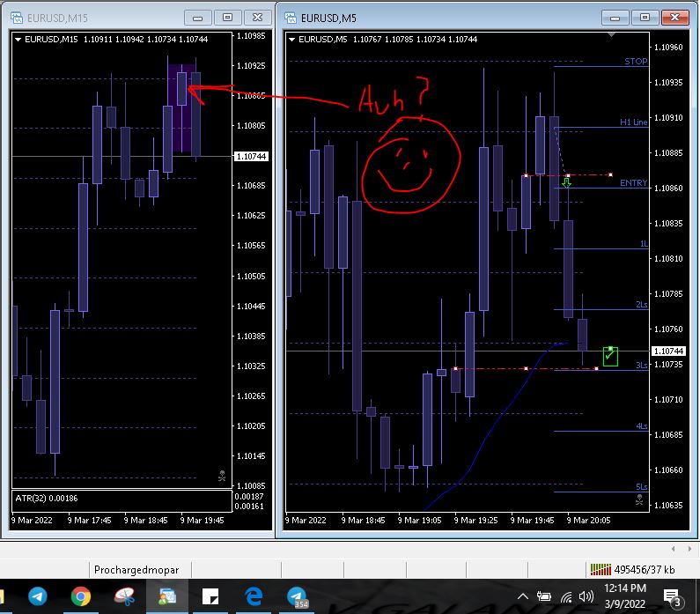Screen dimensions: 700x614
Task: Click the left end handle of lower red dashed line
Action: point(455,368)
